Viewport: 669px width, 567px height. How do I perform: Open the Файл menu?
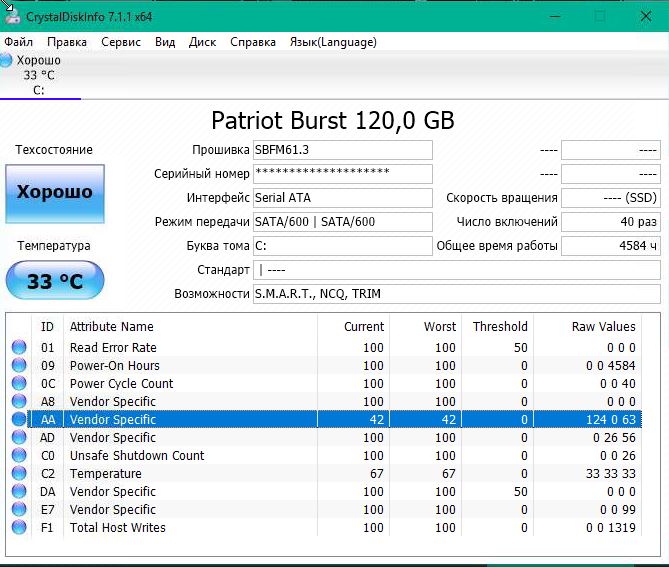tap(18, 42)
